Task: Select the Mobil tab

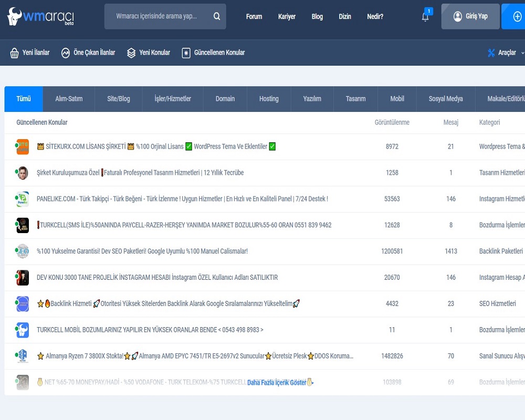Action: 397,99
